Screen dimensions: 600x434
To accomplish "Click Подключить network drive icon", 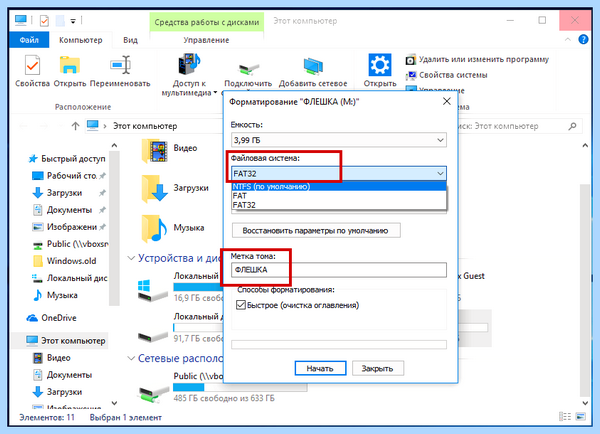I will tap(248, 69).
